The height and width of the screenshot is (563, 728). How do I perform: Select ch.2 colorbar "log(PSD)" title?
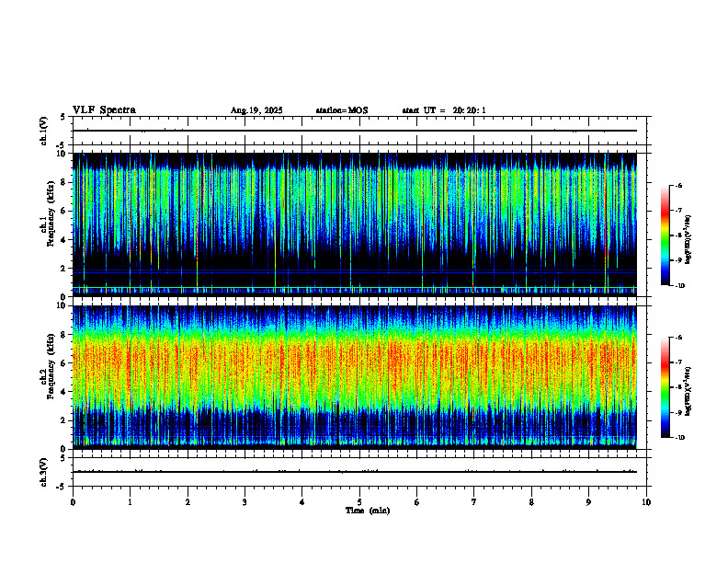[x=688, y=391]
